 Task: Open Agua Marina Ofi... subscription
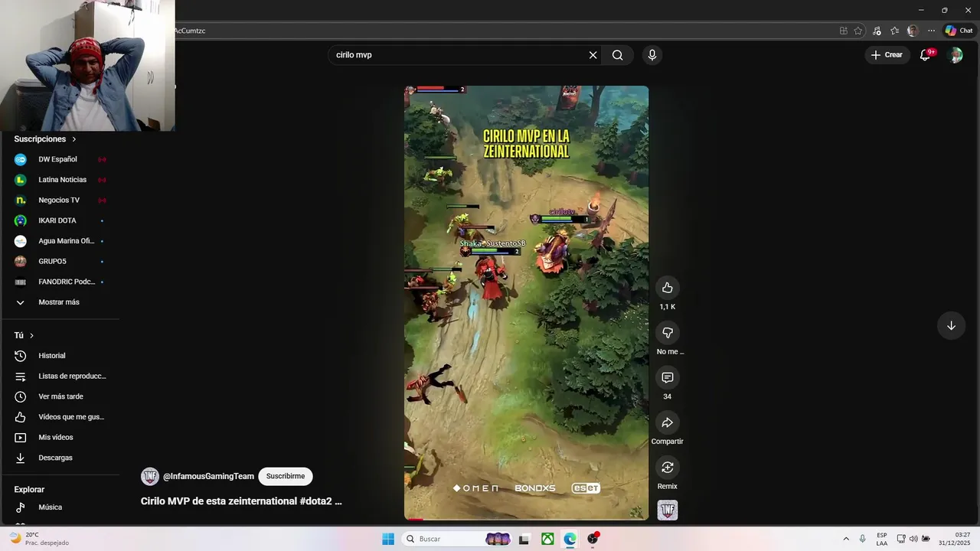click(x=60, y=241)
